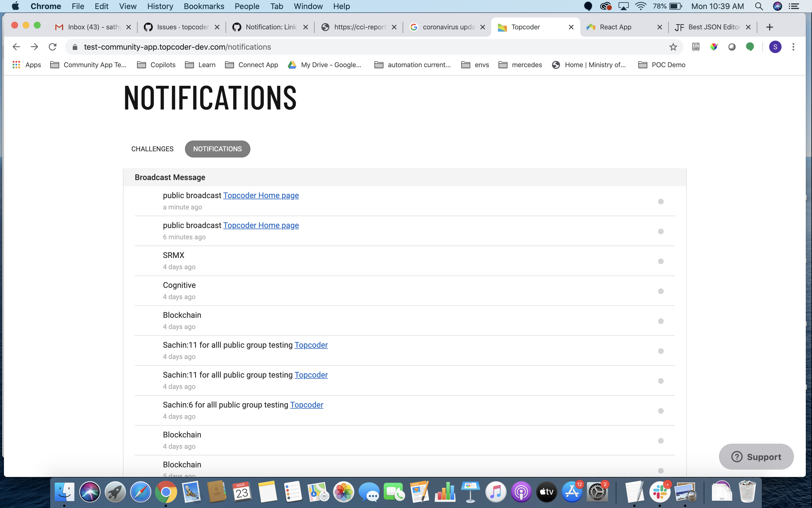
Task: Open the mercedes bookmark folder
Action: click(x=520, y=65)
